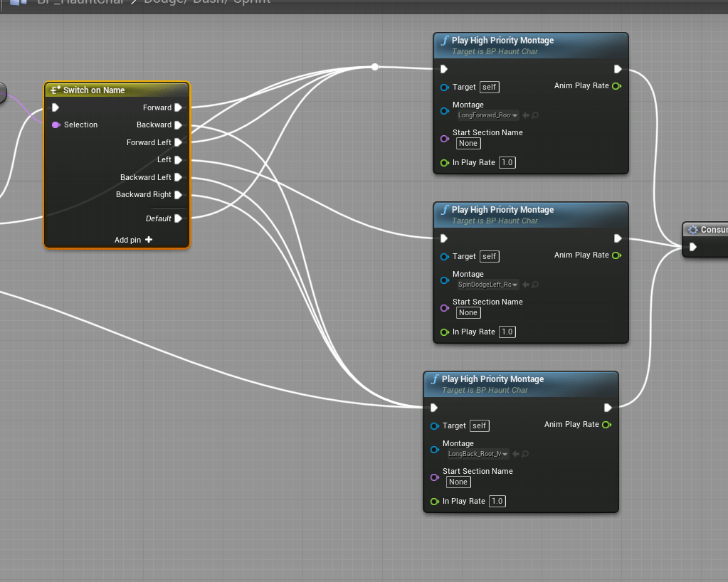Open the SpinDodgeLeft montage asset dropdown
728x582 pixels.
[x=488, y=285]
